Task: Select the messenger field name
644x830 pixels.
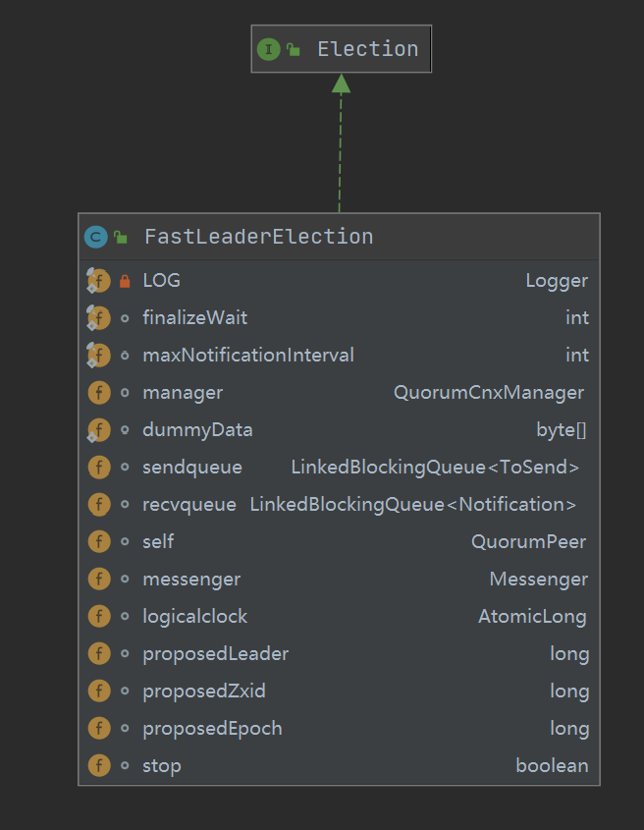Action: [191, 580]
